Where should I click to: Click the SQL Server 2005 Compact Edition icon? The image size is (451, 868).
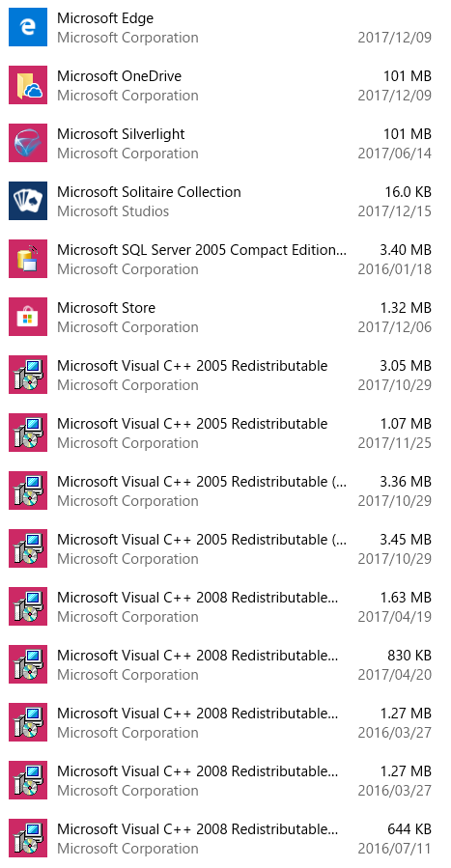(28, 259)
